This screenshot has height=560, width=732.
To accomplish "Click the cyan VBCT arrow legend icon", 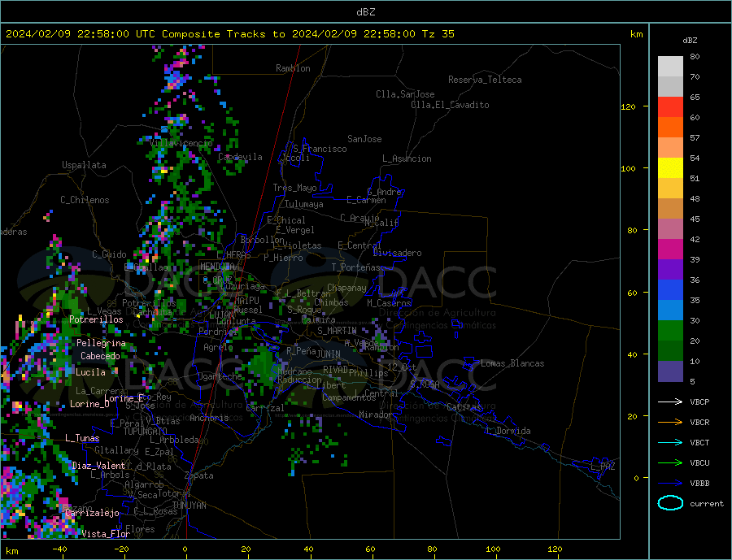I will 670,442.
